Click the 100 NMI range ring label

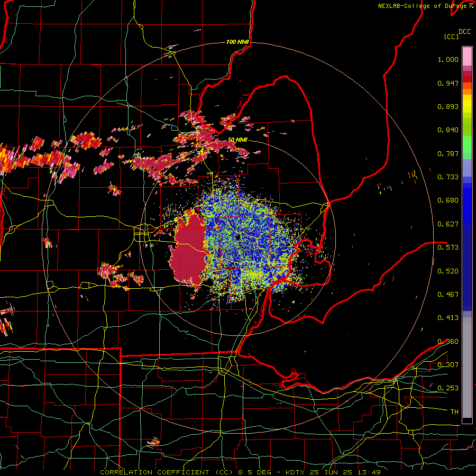[x=237, y=42]
